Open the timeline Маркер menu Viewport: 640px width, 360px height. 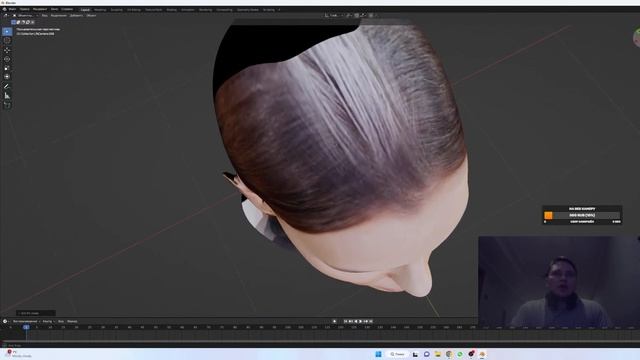pos(72,321)
